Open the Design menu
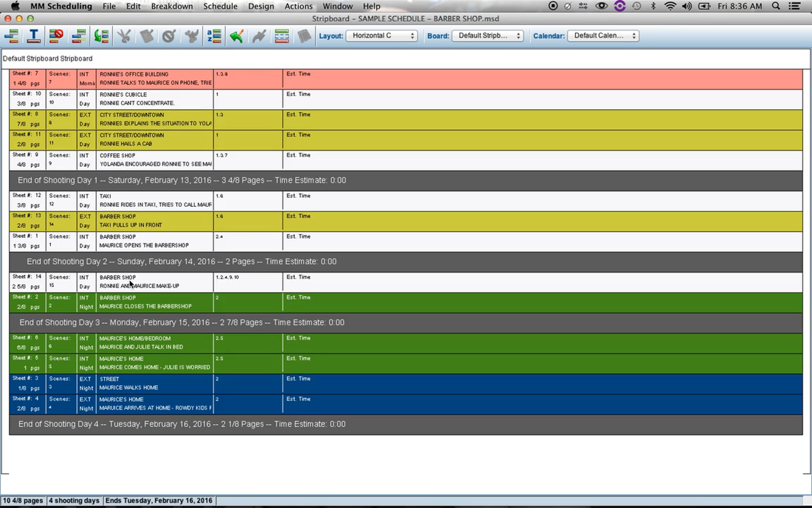 pyautogui.click(x=261, y=6)
